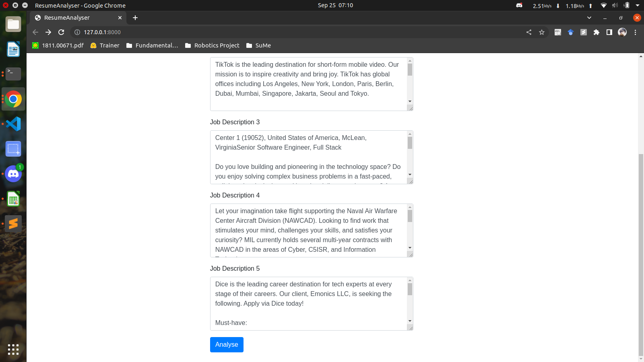Click up arrow of Job Description 4 scrollbar

point(410,207)
